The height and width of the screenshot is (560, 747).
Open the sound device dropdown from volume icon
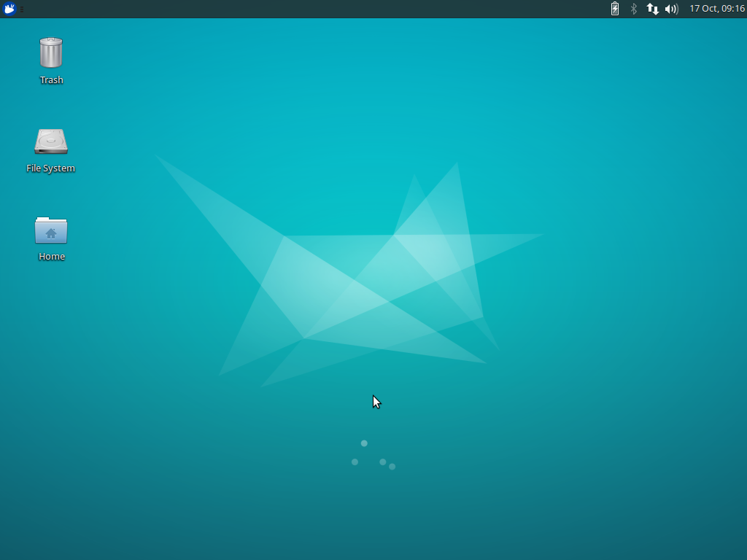[670, 9]
